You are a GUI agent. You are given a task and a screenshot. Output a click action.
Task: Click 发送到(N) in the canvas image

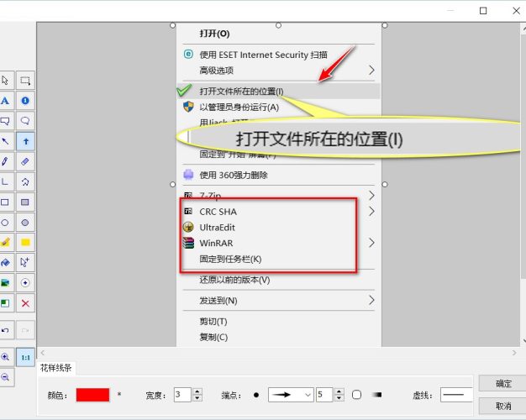coord(218,301)
